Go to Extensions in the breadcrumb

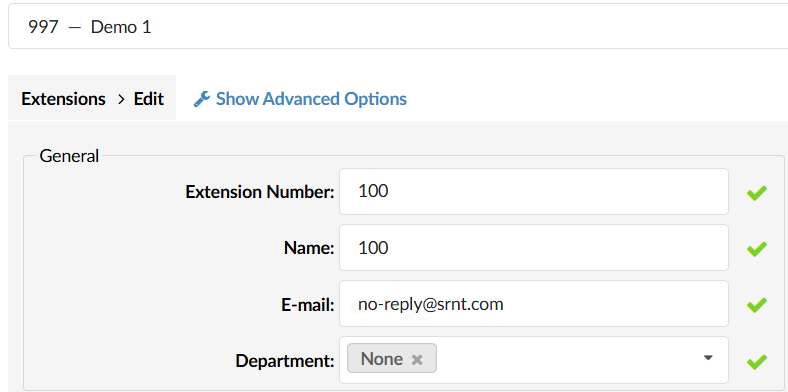63,99
